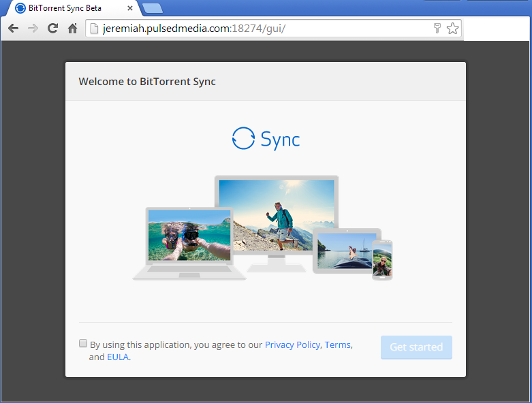
Task: Reload the current page
Action: point(52,29)
